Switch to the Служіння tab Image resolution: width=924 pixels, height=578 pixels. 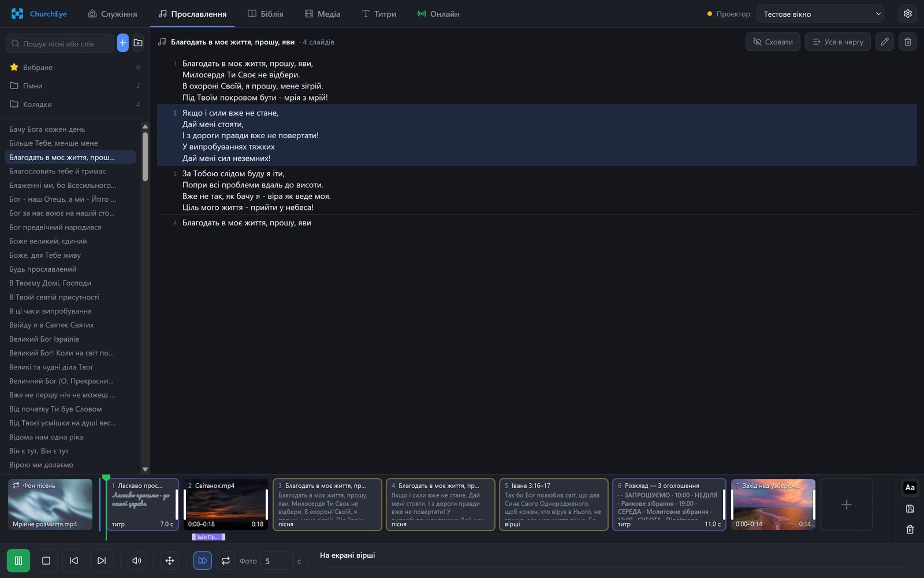pyautogui.click(x=113, y=14)
